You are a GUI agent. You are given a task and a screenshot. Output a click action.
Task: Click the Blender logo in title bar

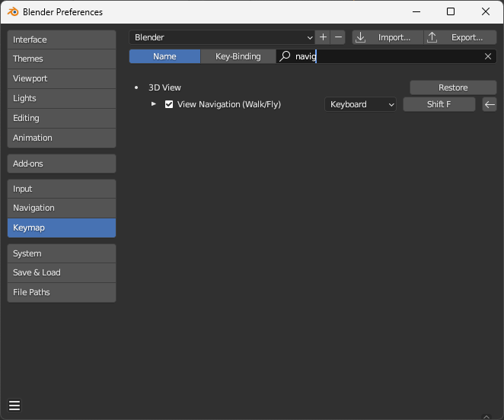13,12
